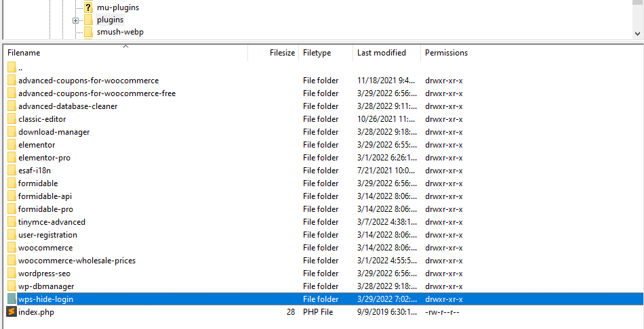The height and width of the screenshot is (329, 644).
Task: Click 9/9/2019 date of index.php
Action: click(386, 312)
